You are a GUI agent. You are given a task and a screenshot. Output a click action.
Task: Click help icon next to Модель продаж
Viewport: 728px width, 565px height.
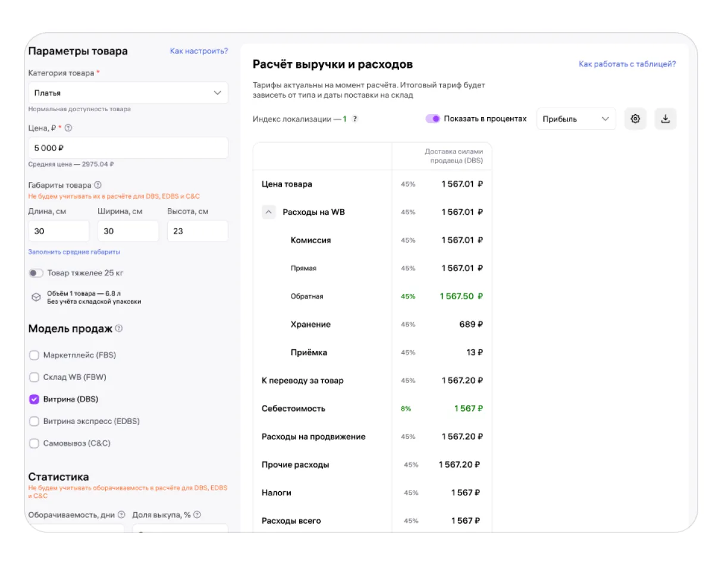coord(119,329)
